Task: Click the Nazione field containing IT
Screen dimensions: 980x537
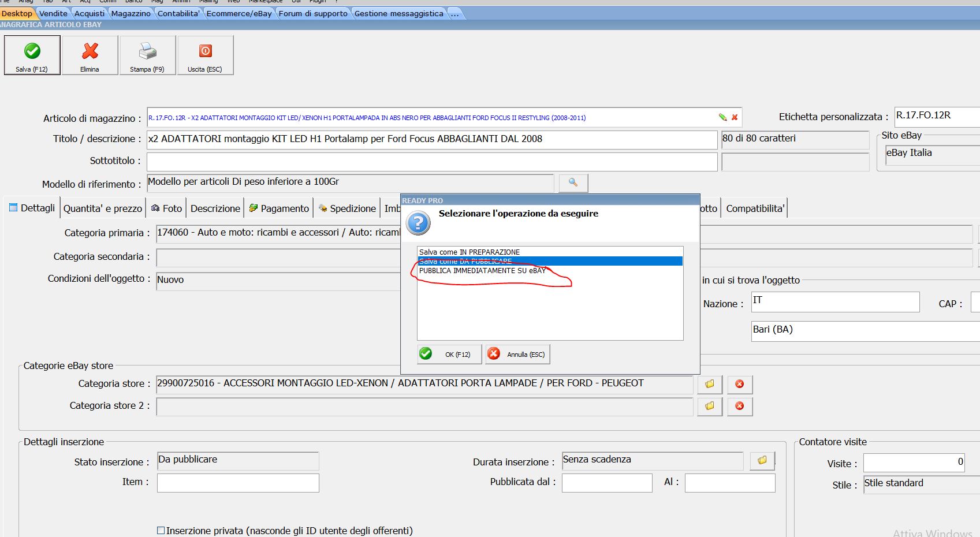Action: (835, 302)
